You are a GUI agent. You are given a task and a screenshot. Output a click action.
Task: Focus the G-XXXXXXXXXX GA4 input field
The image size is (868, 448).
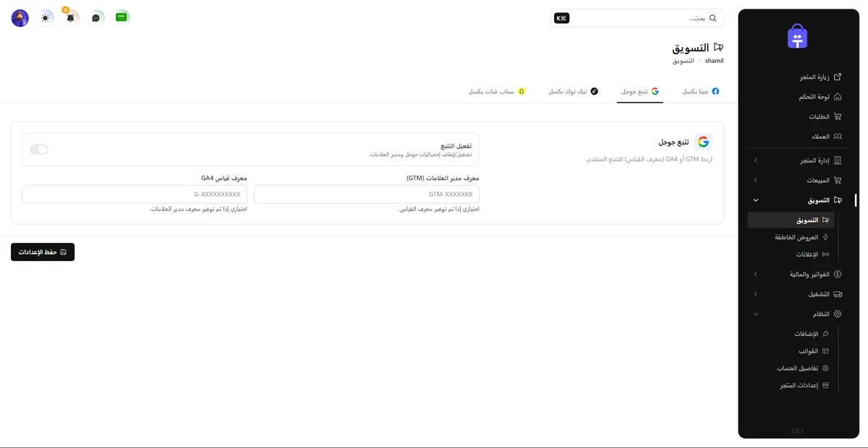135,194
